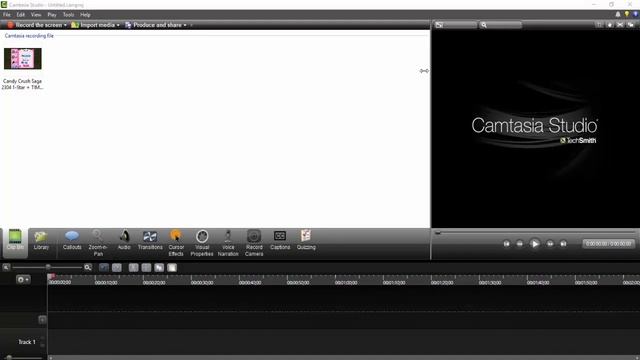Open the Transitions tool
The width and height of the screenshot is (640, 360).
click(150, 240)
